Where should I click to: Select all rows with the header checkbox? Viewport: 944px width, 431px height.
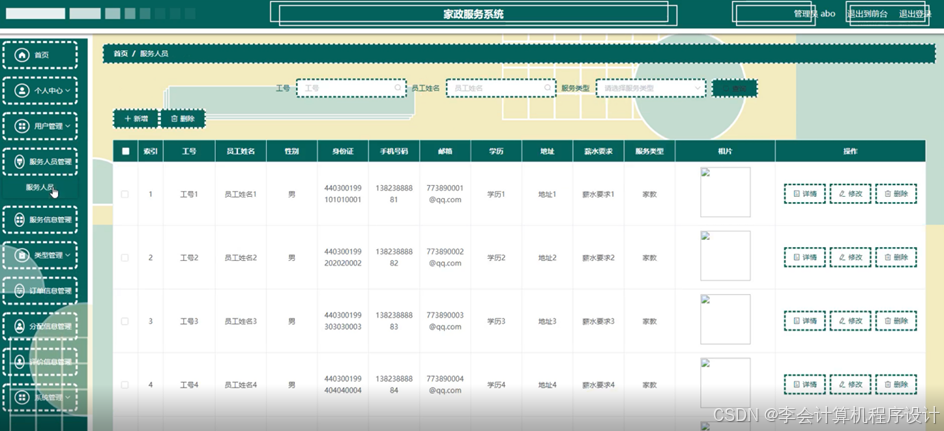[x=125, y=151]
